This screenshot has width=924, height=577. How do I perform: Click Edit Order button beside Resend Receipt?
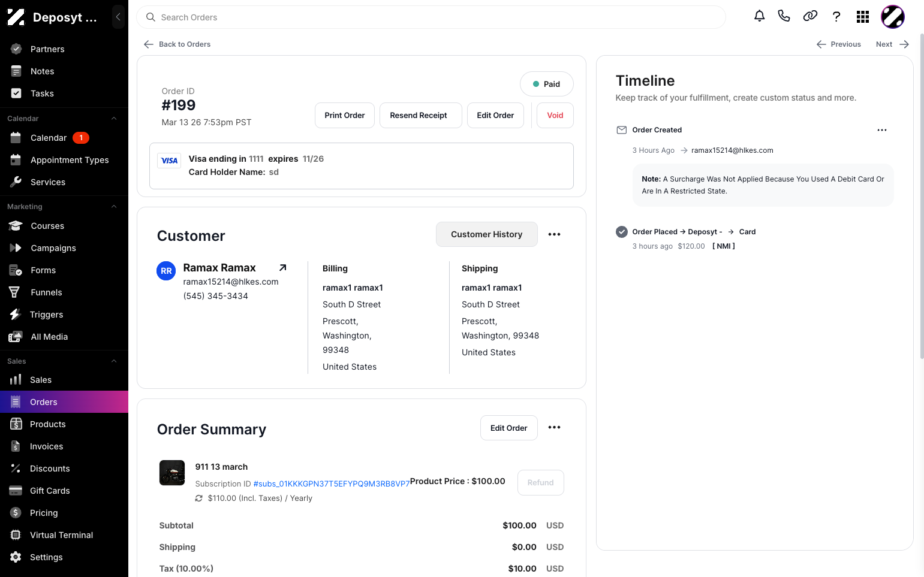[x=495, y=115]
